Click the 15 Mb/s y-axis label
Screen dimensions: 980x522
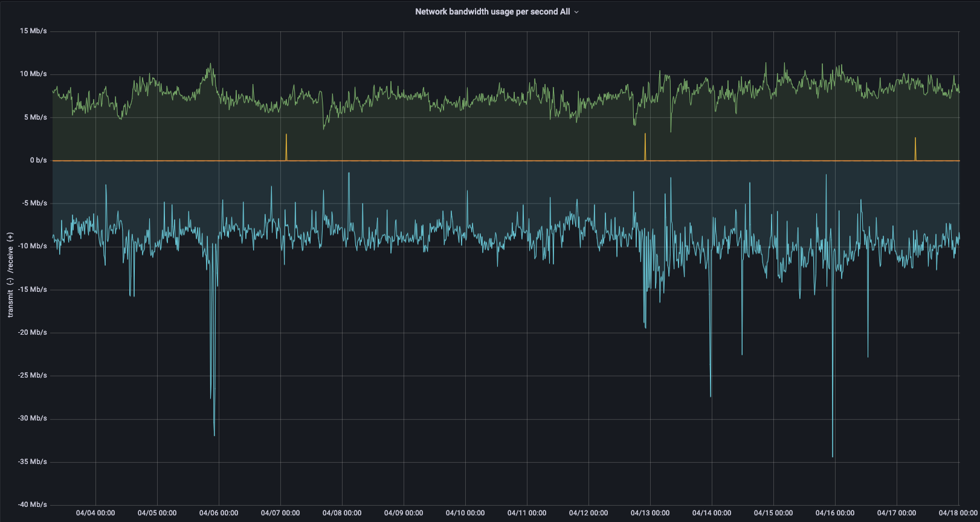tap(33, 31)
